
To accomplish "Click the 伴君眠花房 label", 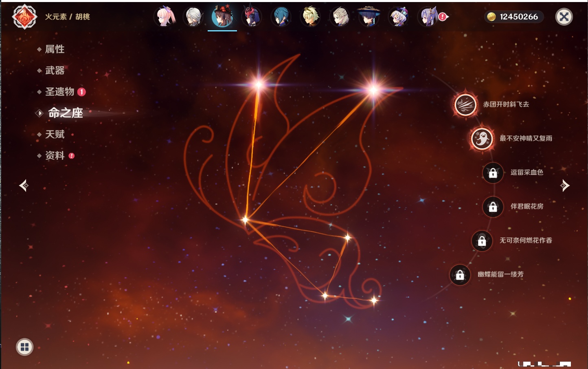I will click(x=527, y=206).
